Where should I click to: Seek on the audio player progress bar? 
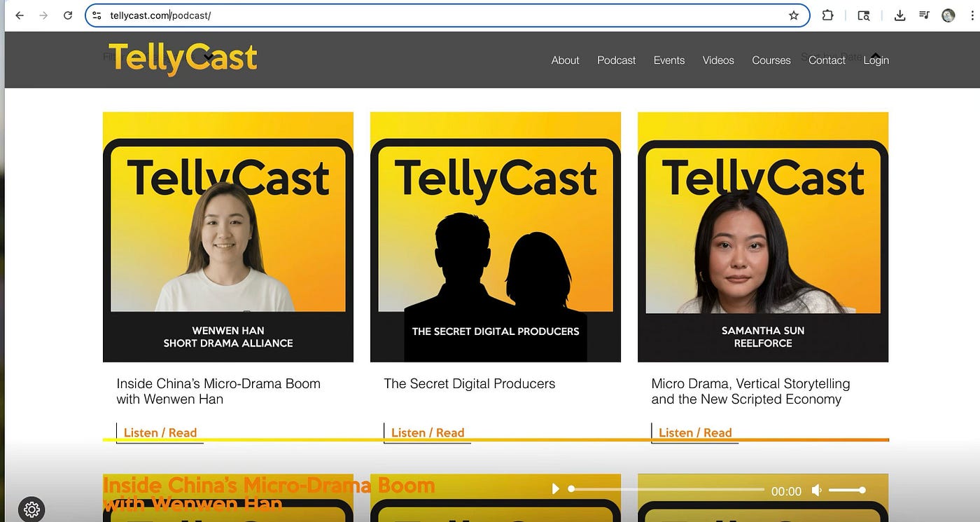666,489
